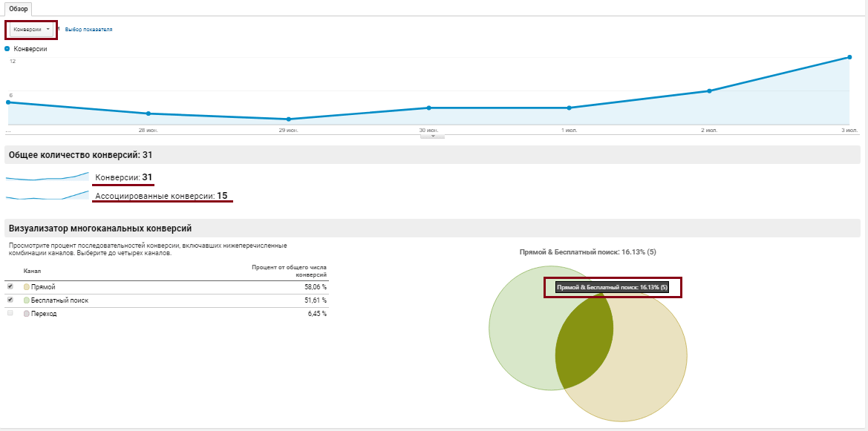The height and width of the screenshot is (431, 868).
Task: Click the Выбор показателя link
Action: [x=88, y=30]
